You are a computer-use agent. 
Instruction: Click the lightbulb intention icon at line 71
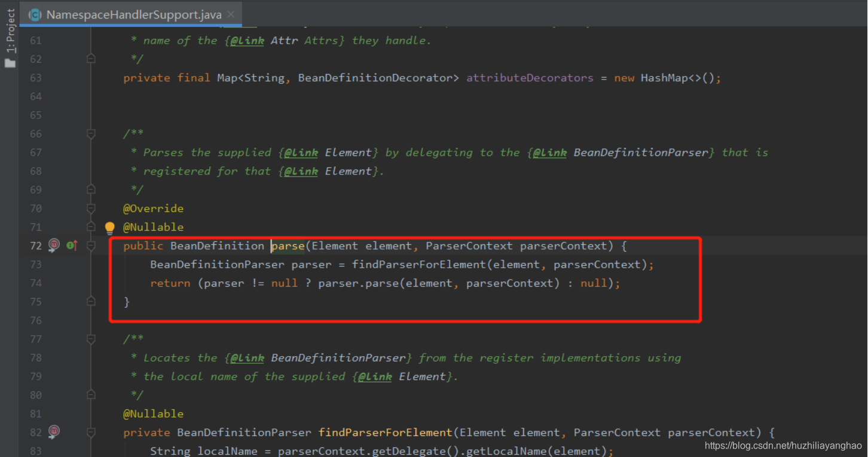(109, 228)
